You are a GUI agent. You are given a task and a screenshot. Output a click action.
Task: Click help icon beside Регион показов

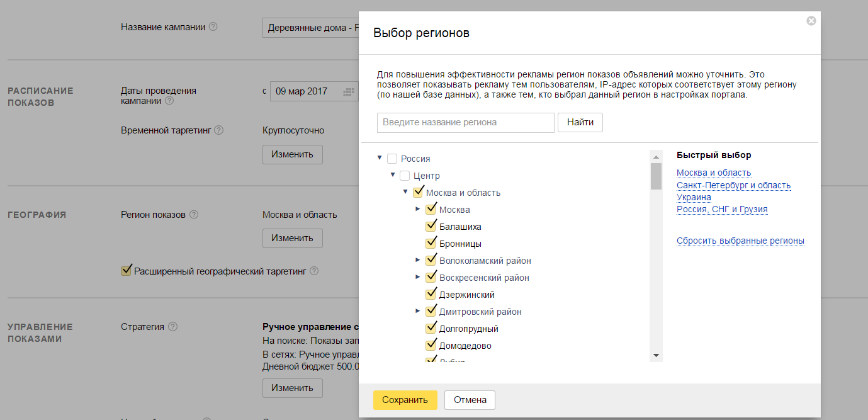point(194,215)
